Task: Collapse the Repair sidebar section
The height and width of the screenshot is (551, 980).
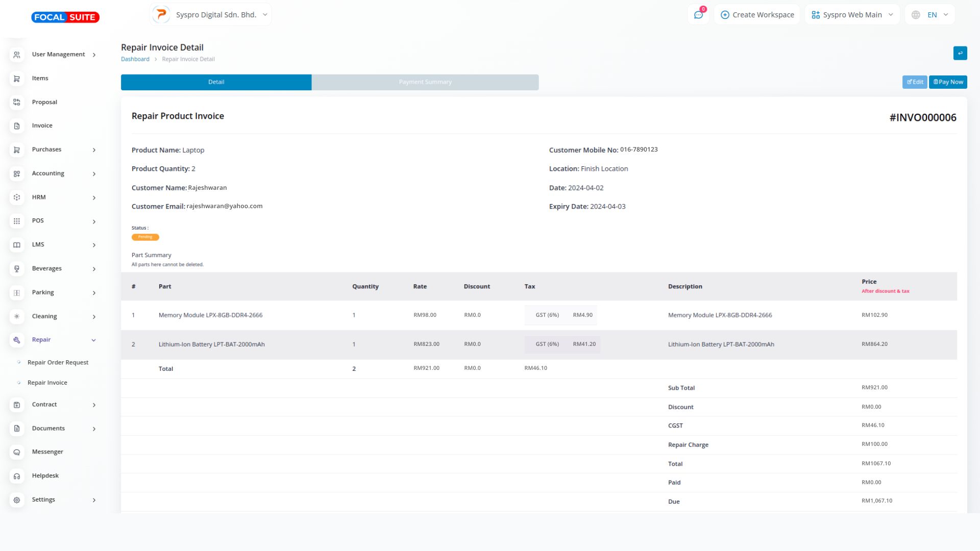Action: coord(93,340)
